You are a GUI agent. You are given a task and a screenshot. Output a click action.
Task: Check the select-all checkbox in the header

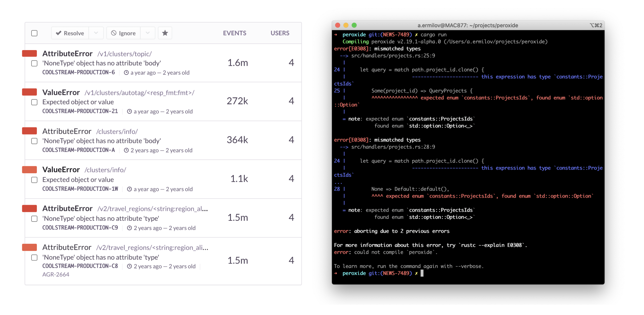click(x=34, y=33)
